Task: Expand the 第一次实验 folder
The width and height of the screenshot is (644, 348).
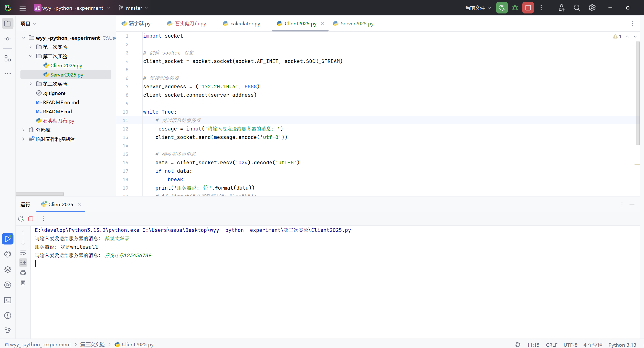Action: coord(31,47)
